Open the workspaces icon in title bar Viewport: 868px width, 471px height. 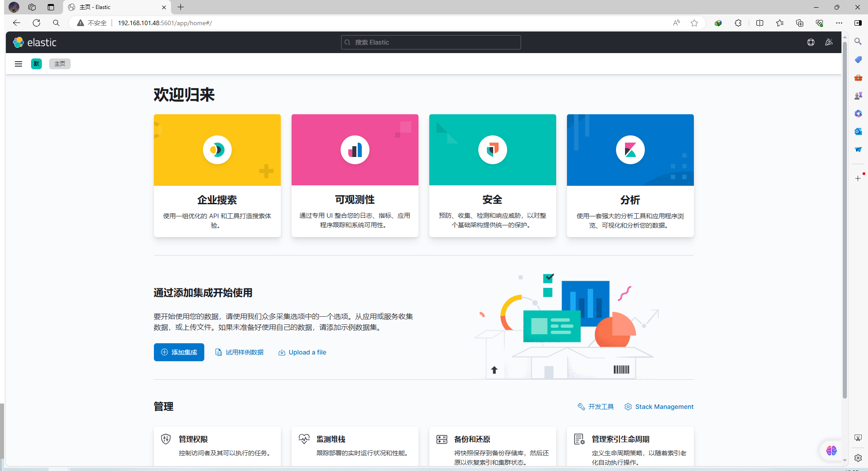32,7
